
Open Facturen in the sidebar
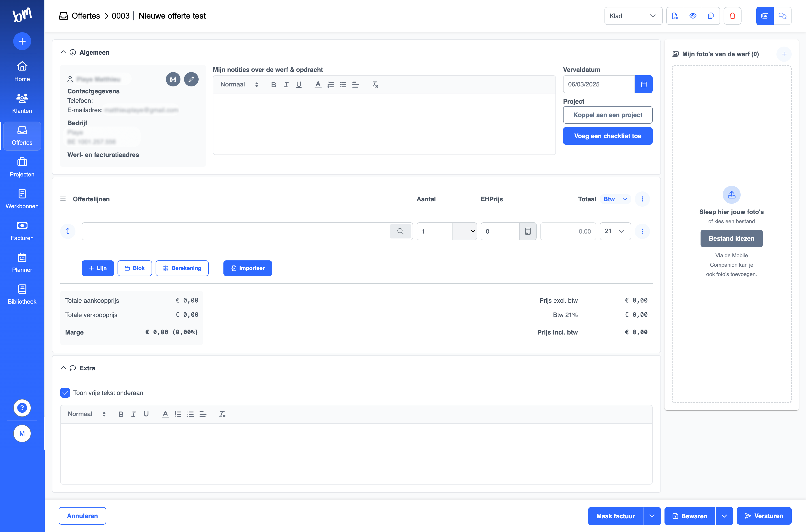coord(22,231)
